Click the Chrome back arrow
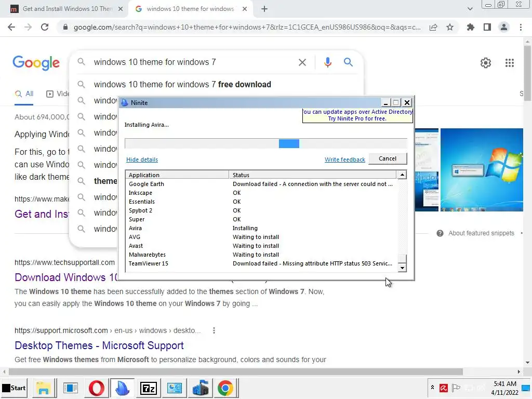532x399 pixels. [x=11, y=27]
